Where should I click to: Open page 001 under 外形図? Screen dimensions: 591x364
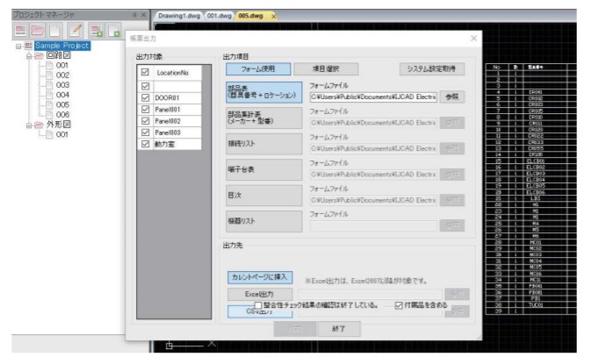(62, 134)
